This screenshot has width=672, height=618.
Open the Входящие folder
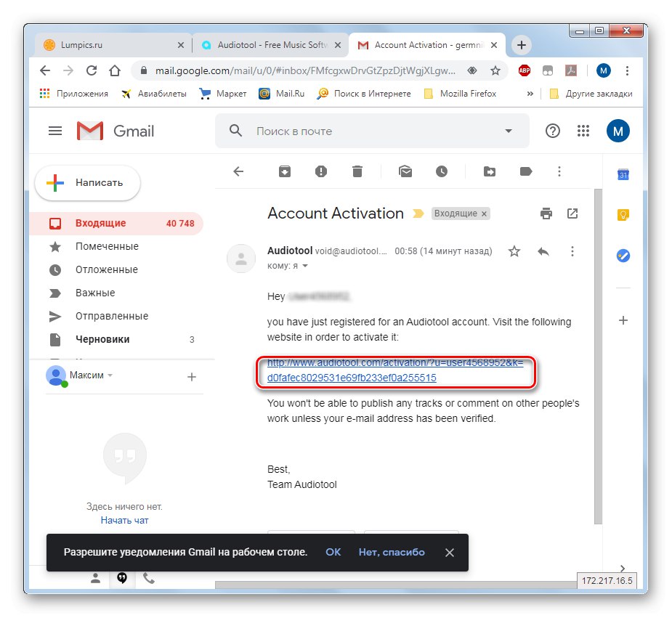coord(116,223)
